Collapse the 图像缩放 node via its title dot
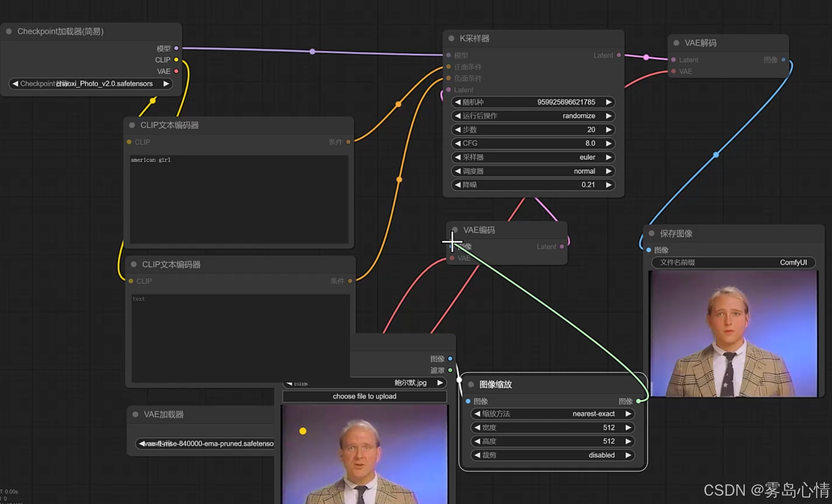The height and width of the screenshot is (504, 832). click(471, 385)
